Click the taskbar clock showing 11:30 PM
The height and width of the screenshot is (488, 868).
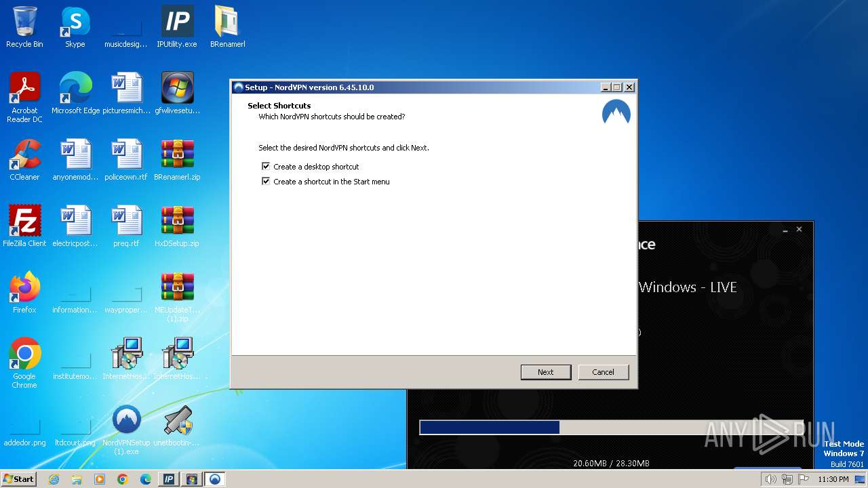coord(833,479)
